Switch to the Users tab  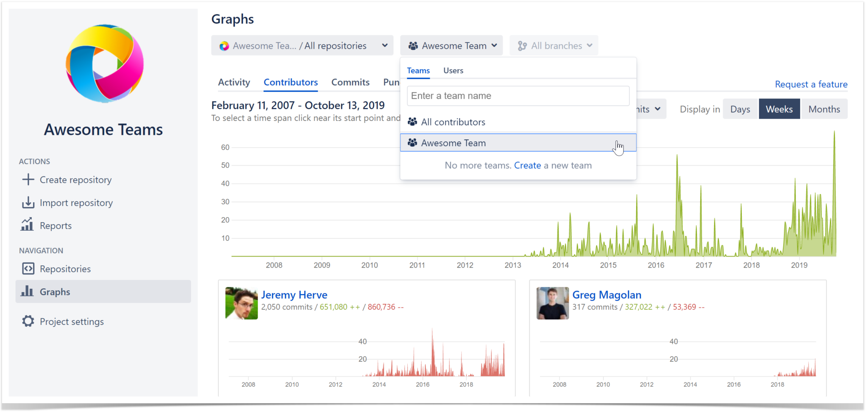click(x=453, y=70)
